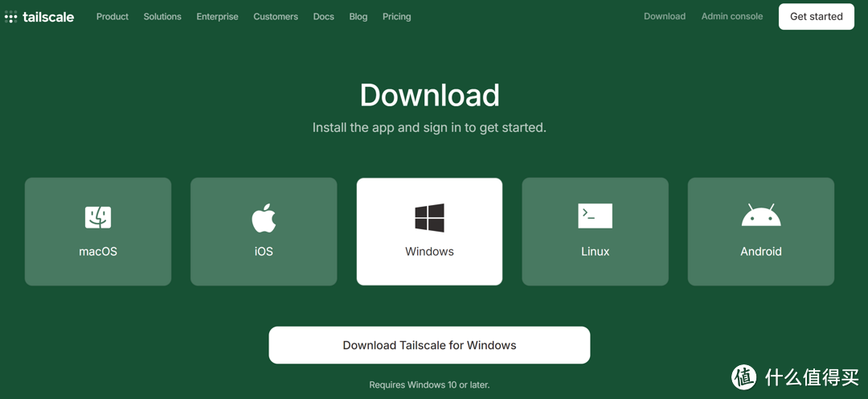The image size is (868, 399).
Task: Select the Android robot icon
Action: (761, 215)
